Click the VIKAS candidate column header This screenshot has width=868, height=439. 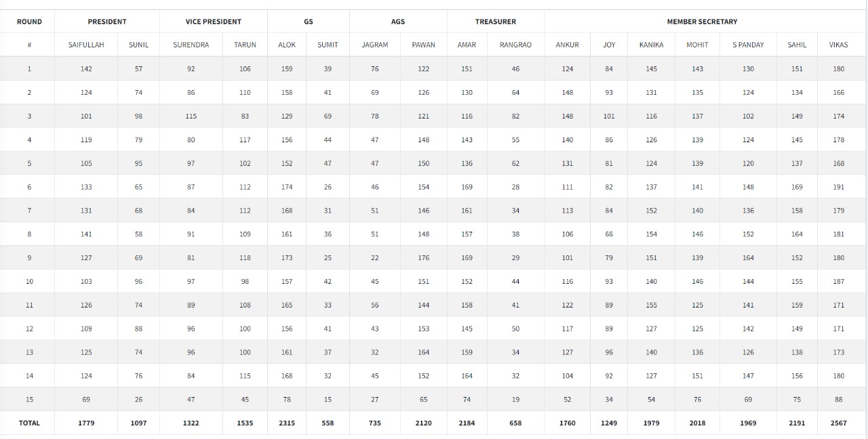pyautogui.click(x=838, y=45)
